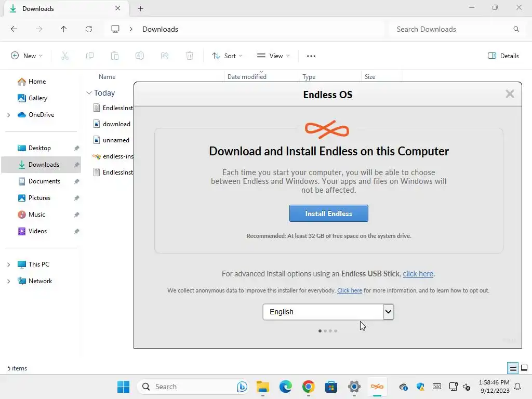Launch Google Chrome from taskbar

point(309,387)
